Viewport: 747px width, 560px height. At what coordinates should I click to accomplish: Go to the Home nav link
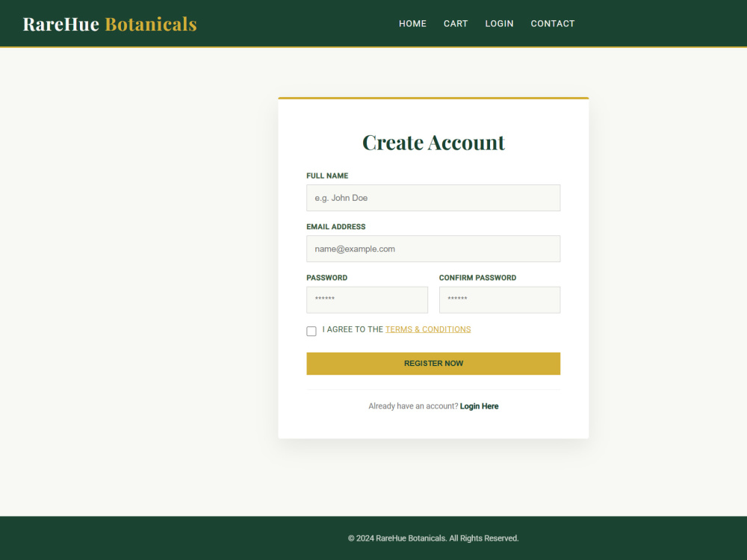[412, 23]
